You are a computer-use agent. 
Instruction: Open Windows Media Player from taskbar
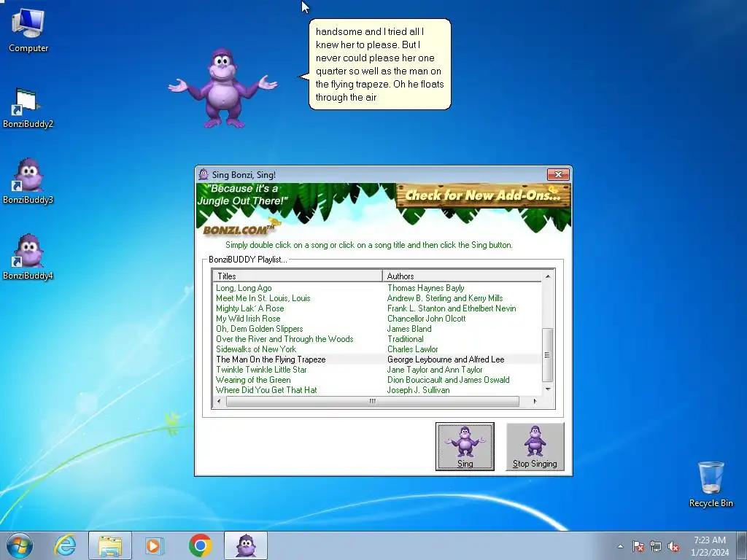(154, 545)
